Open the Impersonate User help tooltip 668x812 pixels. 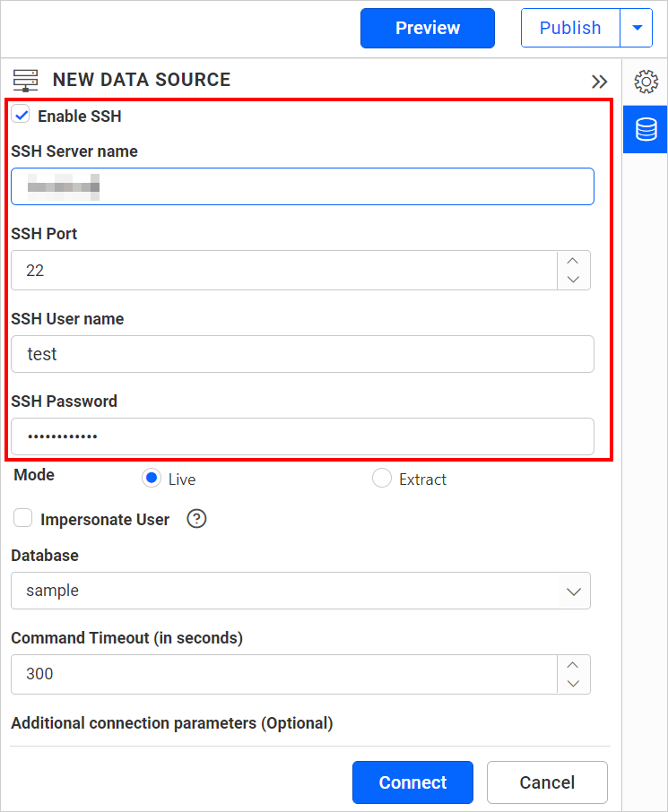[195, 518]
